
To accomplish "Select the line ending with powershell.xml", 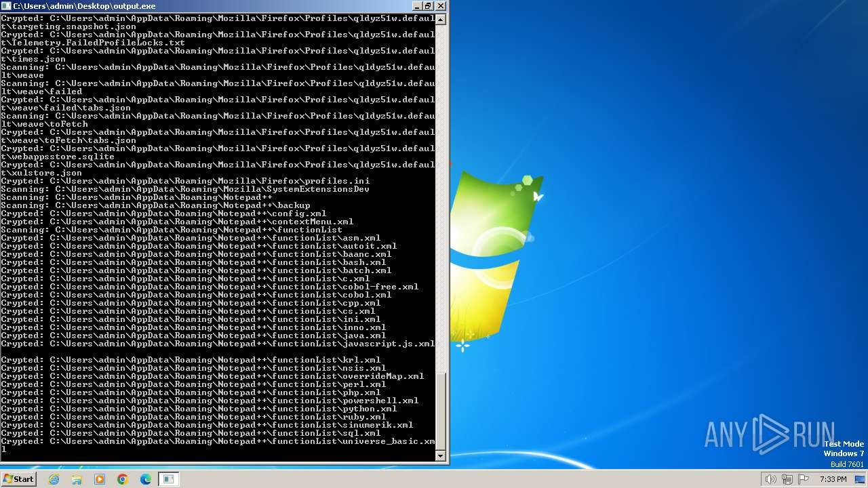I will pos(210,401).
